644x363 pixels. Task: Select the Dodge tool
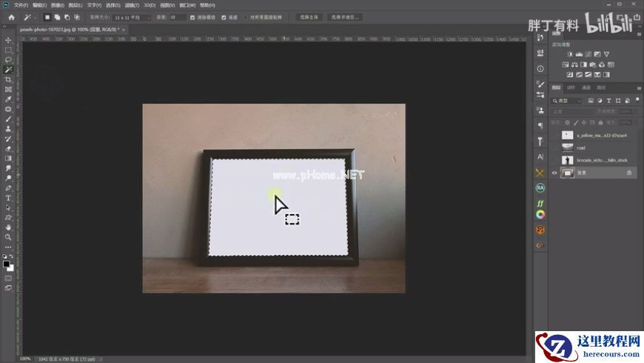tap(8, 179)
